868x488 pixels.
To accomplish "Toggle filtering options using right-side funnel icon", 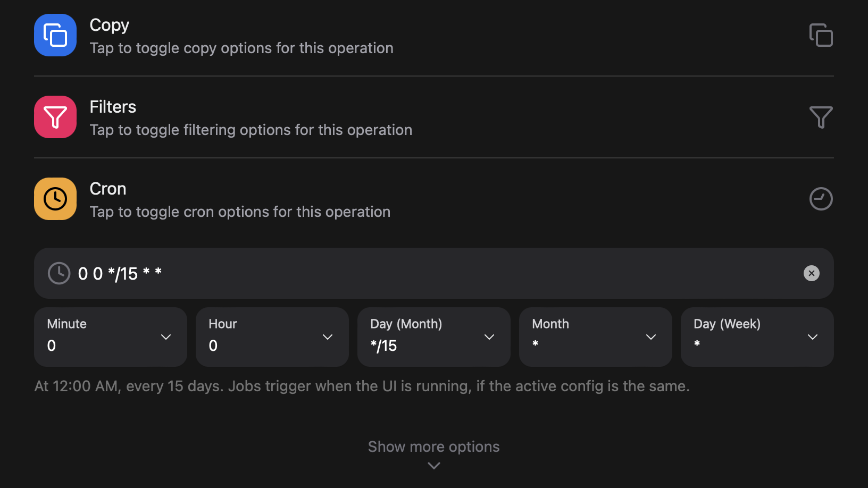I will coord(821,117).
